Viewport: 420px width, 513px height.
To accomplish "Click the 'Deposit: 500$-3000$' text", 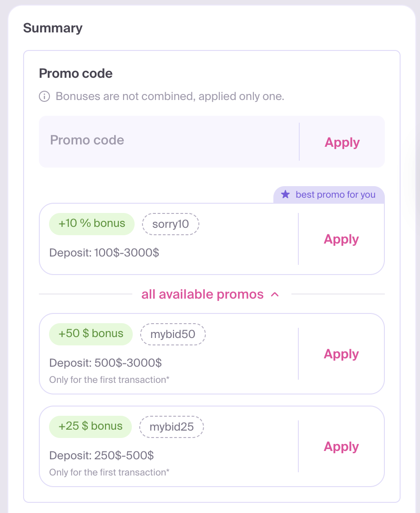I will pyautogui.click(x=105, y=363).
